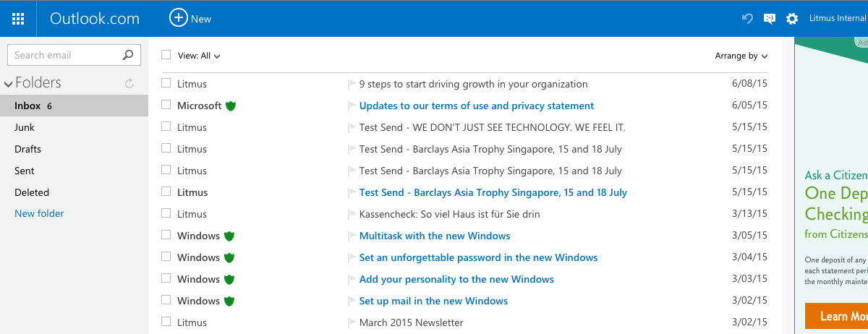
Task: Open the settings gear icon
Action: click(x=792, y=19)
